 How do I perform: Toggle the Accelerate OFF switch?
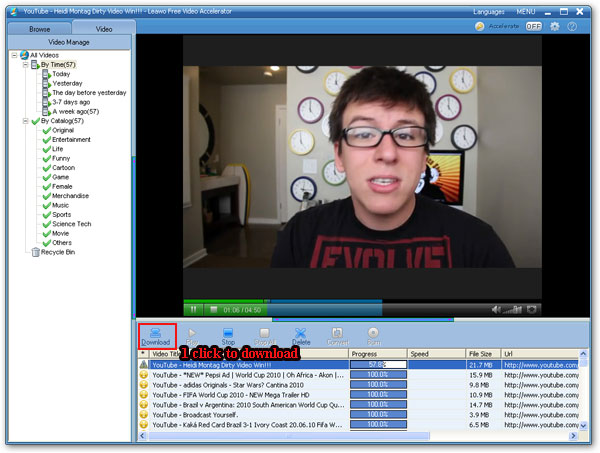pyautogui.click(x=533, y=26)
